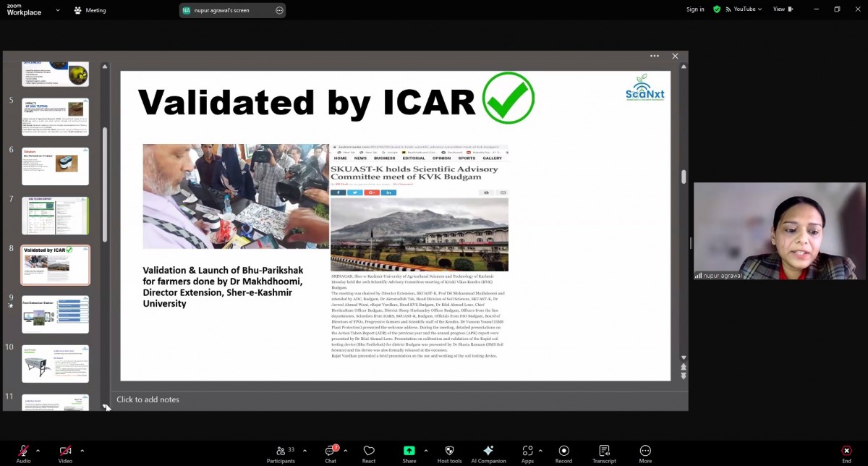Expand the Share options caret
The height and width of the screenshot is (466, 868).
point(425,450)
